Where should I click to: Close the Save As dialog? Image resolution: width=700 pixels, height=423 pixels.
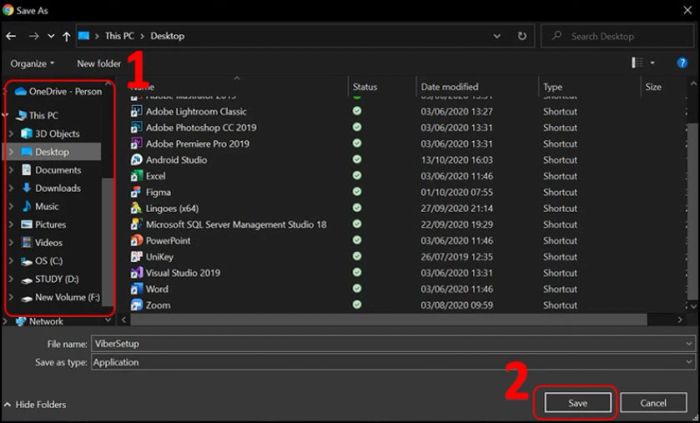[x=688, y=10]
